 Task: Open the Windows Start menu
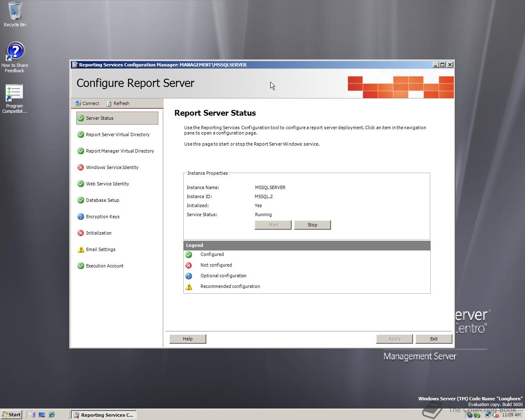(x=11, y=415)
